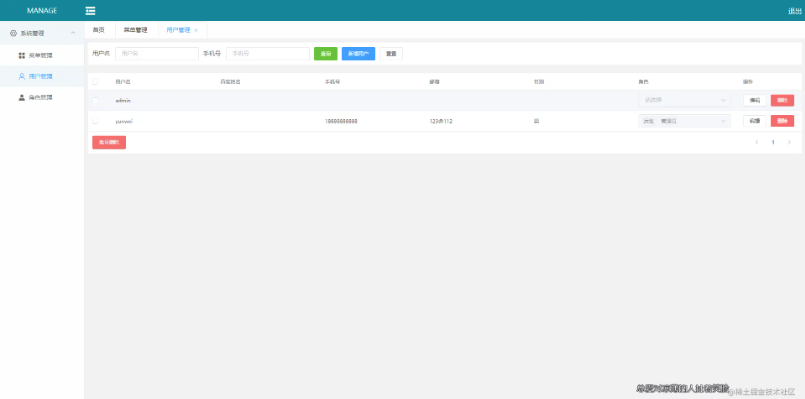The image size is (805, 399).
Task: Click the person outline icon of 用户管理
Action: coord(22,76)
